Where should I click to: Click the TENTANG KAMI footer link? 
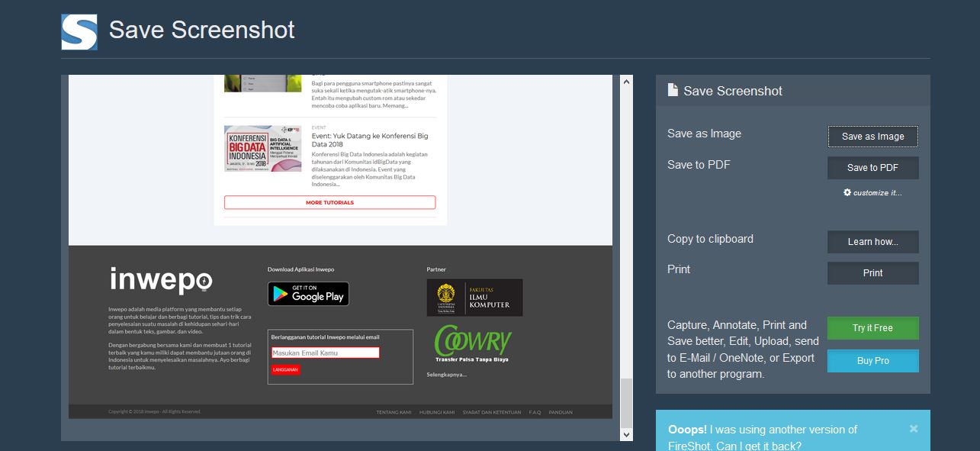394,412
